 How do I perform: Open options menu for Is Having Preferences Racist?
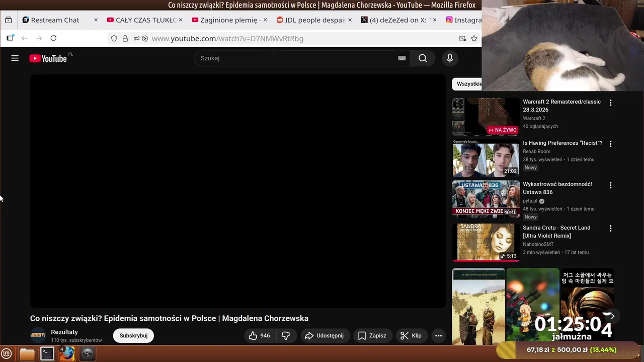tap(610, 144)
